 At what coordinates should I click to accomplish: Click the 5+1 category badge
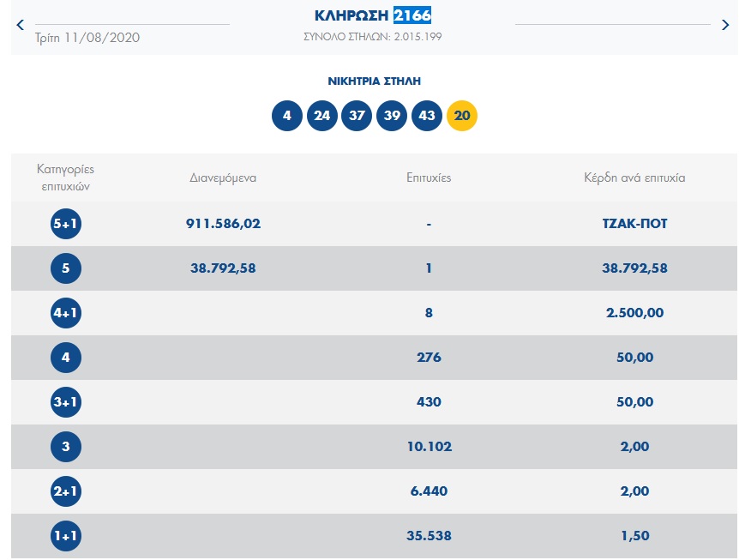point(66,224)
